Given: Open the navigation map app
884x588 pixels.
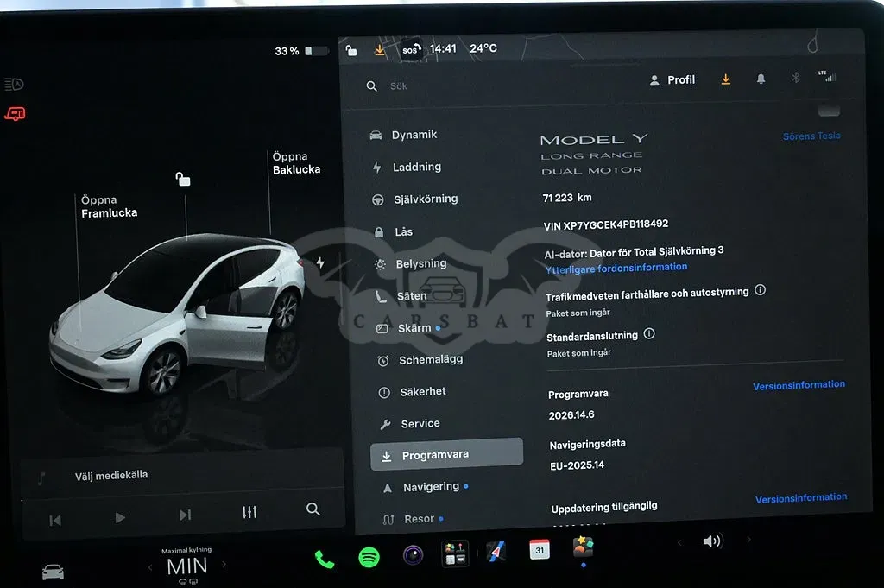Looking at the screenshot, I should (496, 552).
